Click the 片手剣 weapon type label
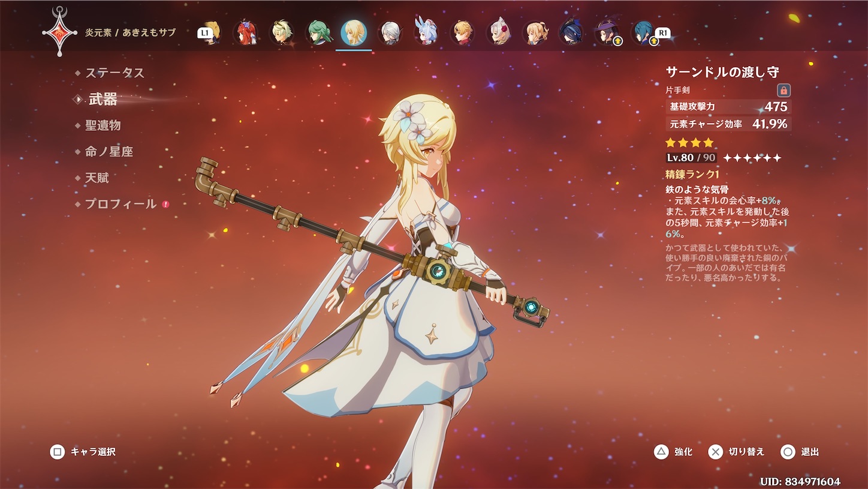Screen dimensions: 868x489 [677, 91]
